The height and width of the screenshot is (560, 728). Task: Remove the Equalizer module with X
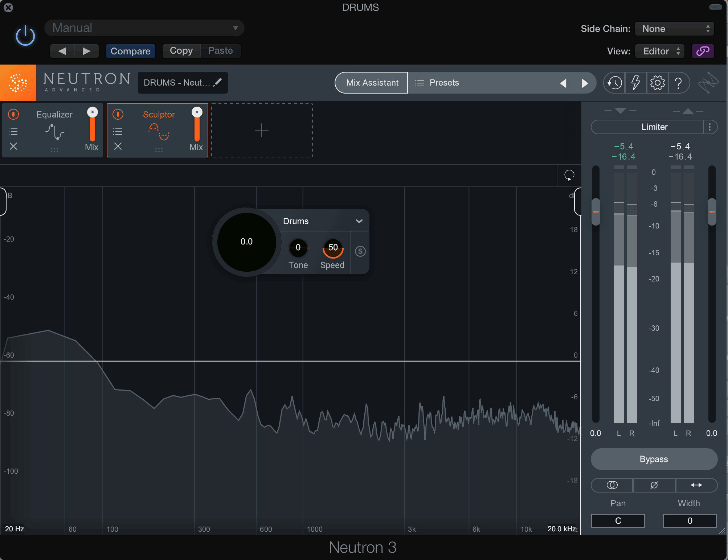pyautogui.click(x=13, y=146)
